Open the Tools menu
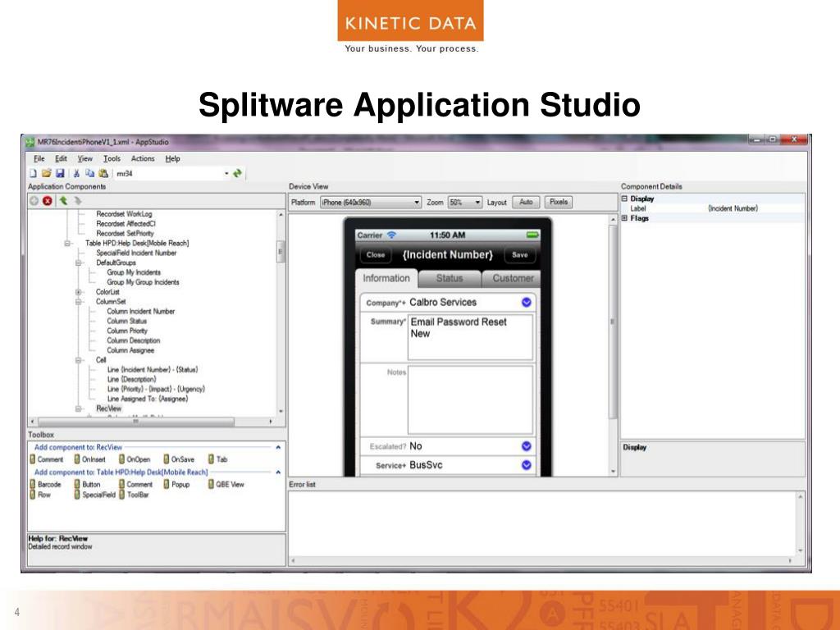Viewport: 840px width, 630px height. click(x=112, y=158)
